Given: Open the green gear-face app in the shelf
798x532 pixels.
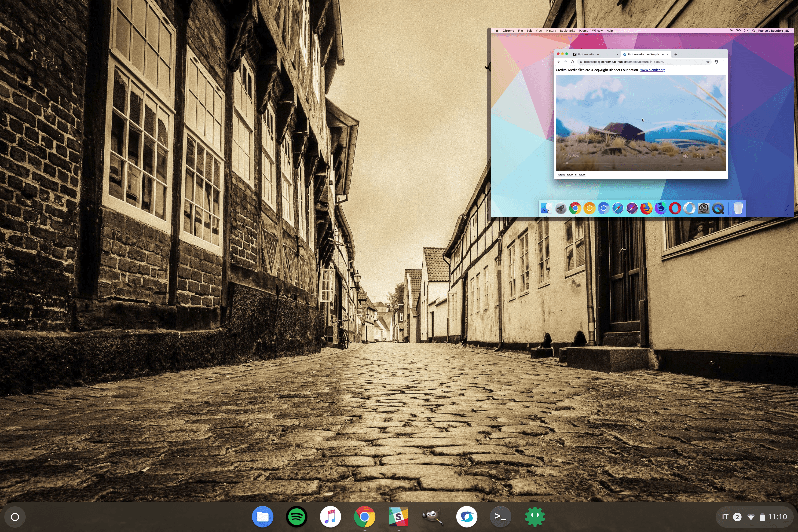Looking at the screenshot, I should click(534, 517).
